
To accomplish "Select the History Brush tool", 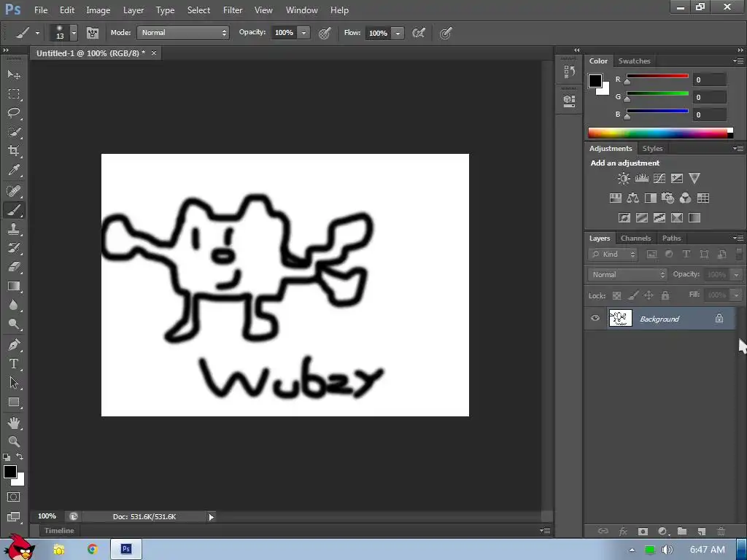I will [14, 248].
